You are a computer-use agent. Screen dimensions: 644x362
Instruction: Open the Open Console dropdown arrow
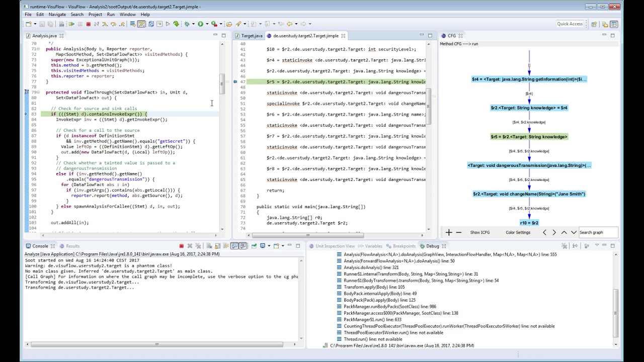click(x=283, y=246)
